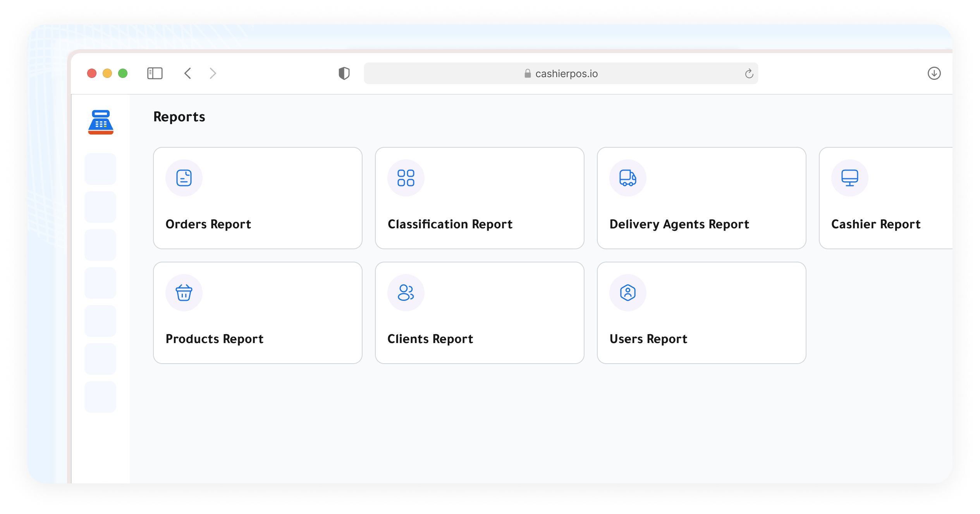Viewport: 980px width, 514px height.
Task: Click the privacy shield icon
Action: click(x=344, y=73)
